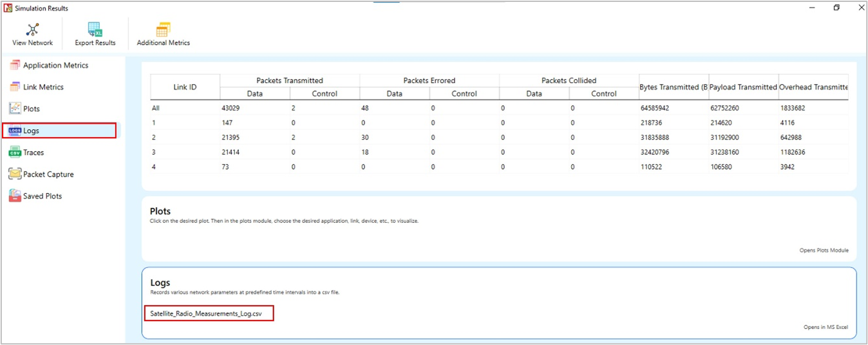Click the Opens Plots Module label
The width and height of the screenshot is (868, 345).
(x=824, y=250)
